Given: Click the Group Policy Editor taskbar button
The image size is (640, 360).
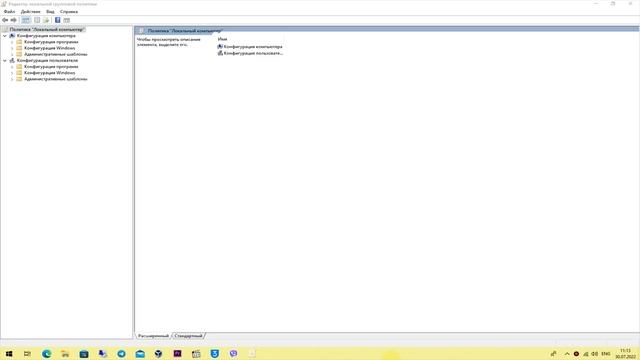Looking at the screenshot, I should tap(252, 353).
